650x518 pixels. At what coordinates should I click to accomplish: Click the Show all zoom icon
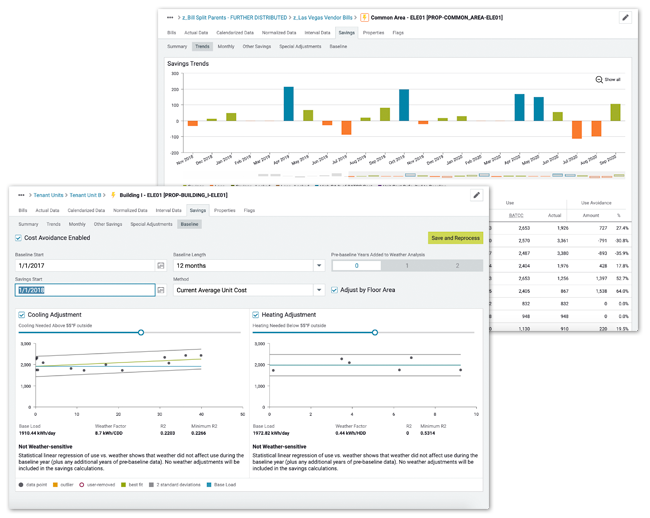tap(599, 79)
